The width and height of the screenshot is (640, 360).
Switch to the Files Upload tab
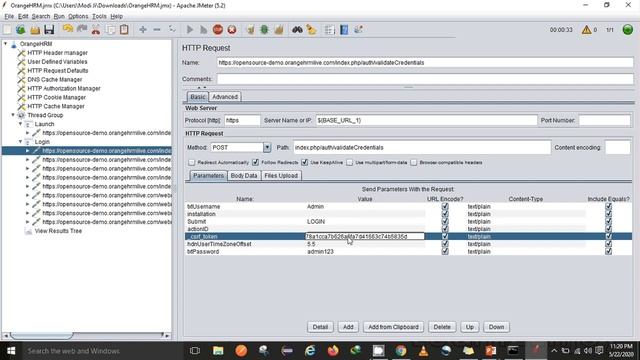(281, 176)
